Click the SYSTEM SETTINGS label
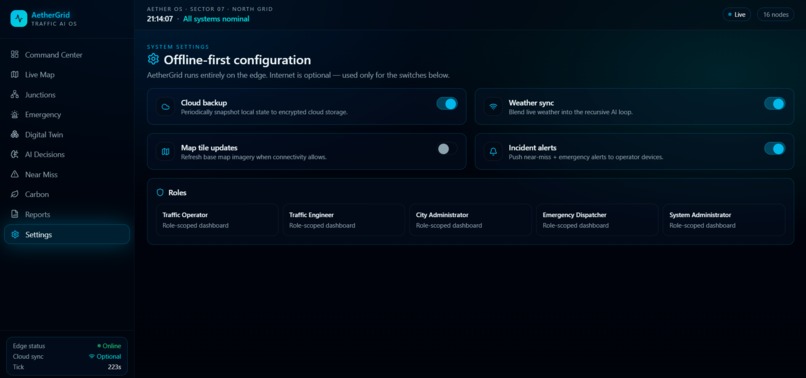 click(178, 47)
